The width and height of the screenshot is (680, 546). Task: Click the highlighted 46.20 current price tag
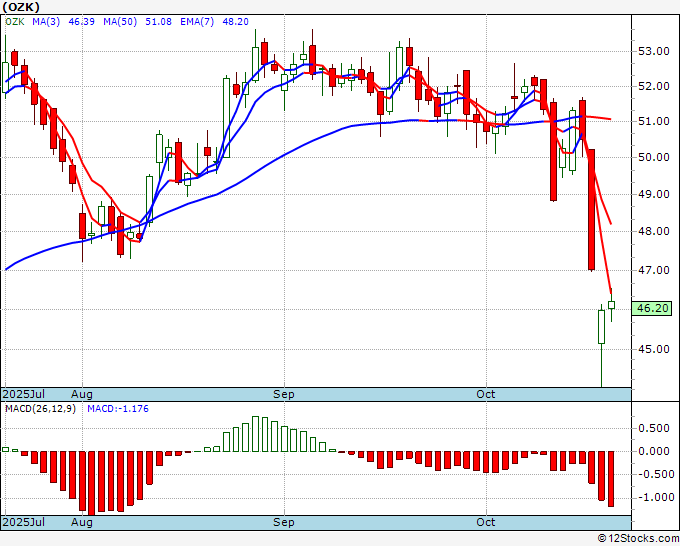point(652,308)
